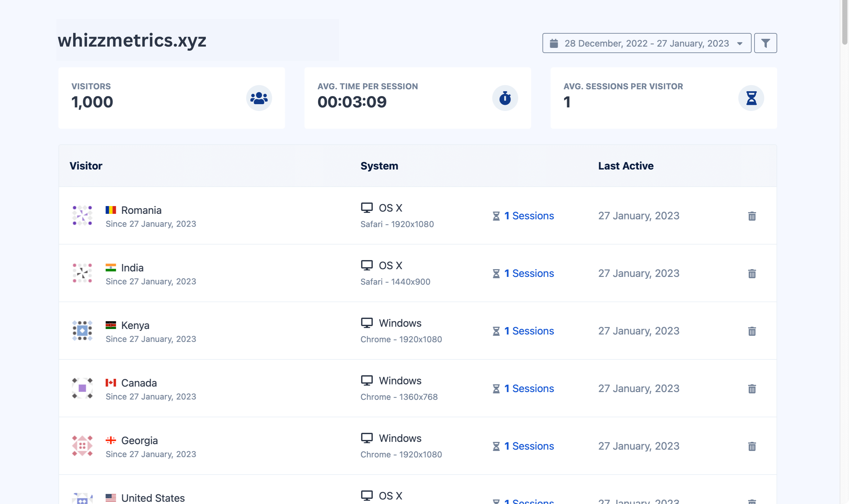The image size is (849, 504).
Task: Open 1 Sessions link for Romania
Action: [x=529, y=216]
